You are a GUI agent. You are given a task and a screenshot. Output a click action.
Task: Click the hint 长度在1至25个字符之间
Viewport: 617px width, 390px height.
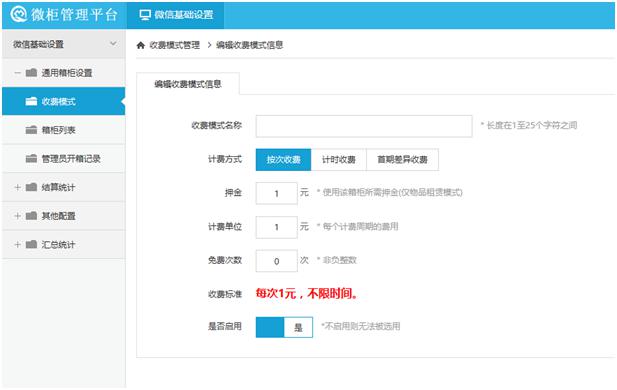coord(529,126)
